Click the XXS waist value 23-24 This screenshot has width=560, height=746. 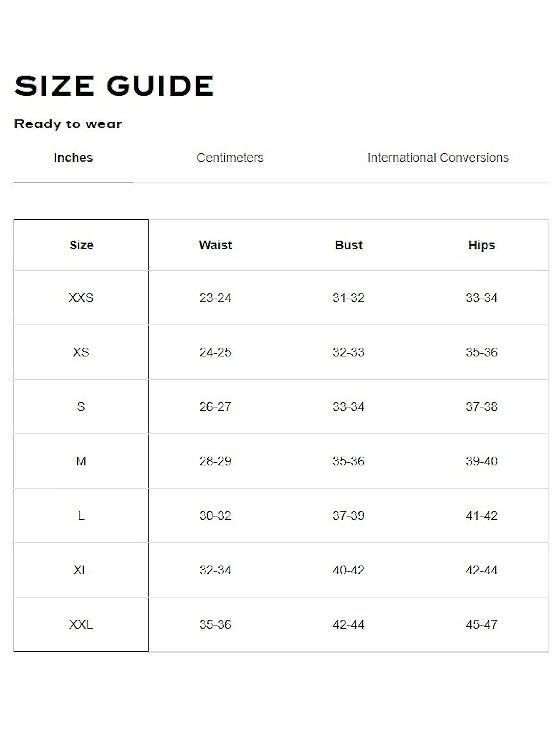coord(215,298)
